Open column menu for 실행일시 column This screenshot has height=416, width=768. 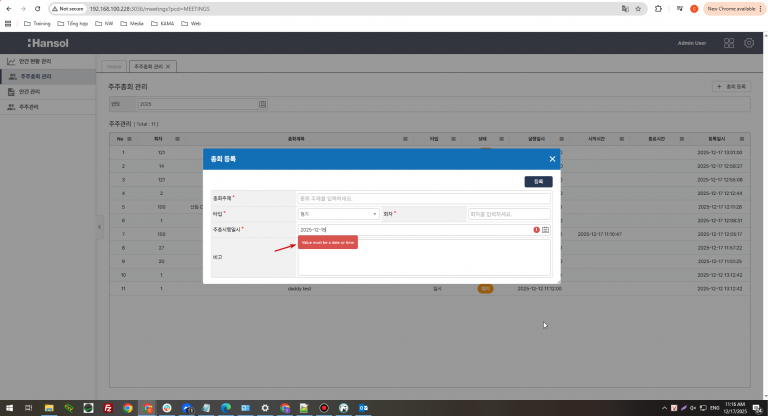[561, 139]
